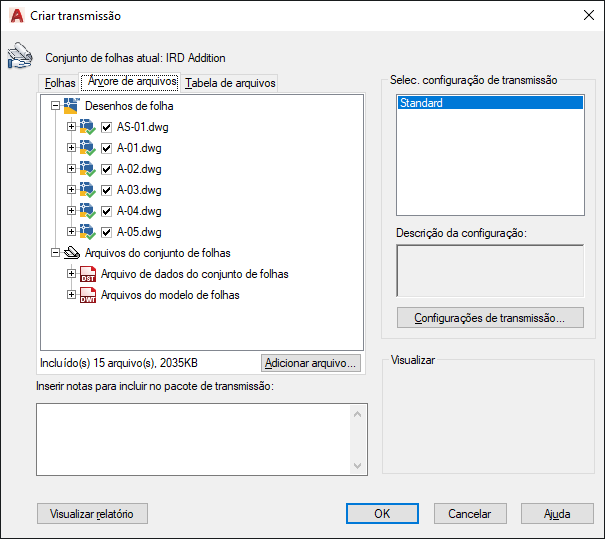Click the down arrow of the notes scrollbar
605x539 pixels.
pyautogui.click(x=359, y=465)
